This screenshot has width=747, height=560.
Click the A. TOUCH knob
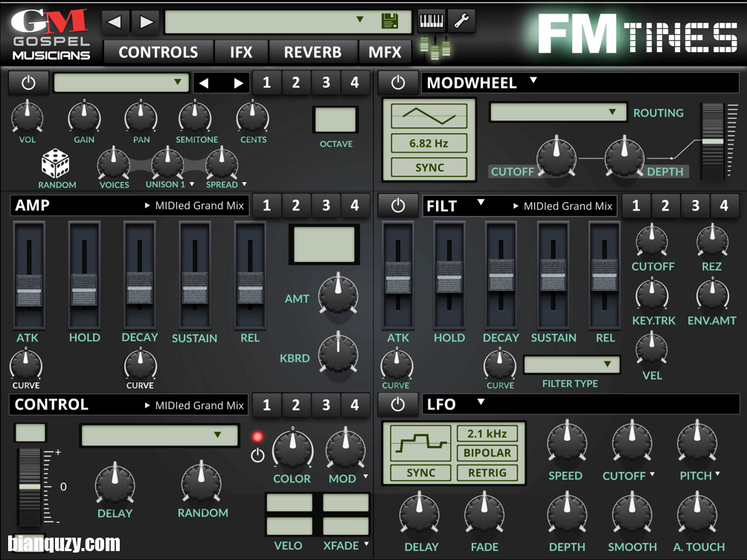[697, 515]
